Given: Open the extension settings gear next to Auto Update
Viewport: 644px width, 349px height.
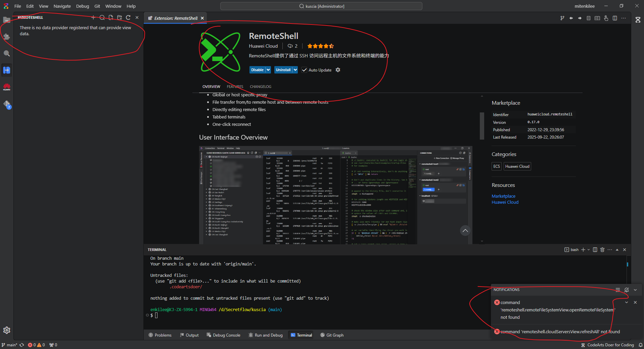Looking at the screenshot, I should pyautogui.click(x=338, y=70).
